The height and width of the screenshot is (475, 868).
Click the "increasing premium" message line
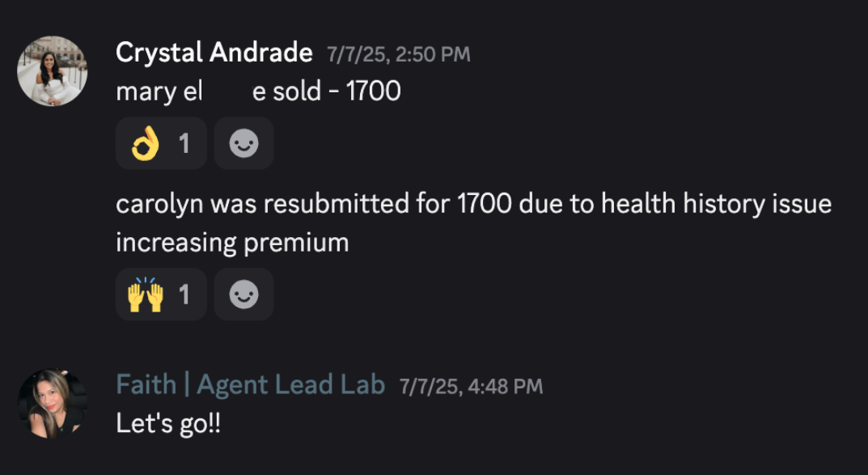[x=232, y=244]
